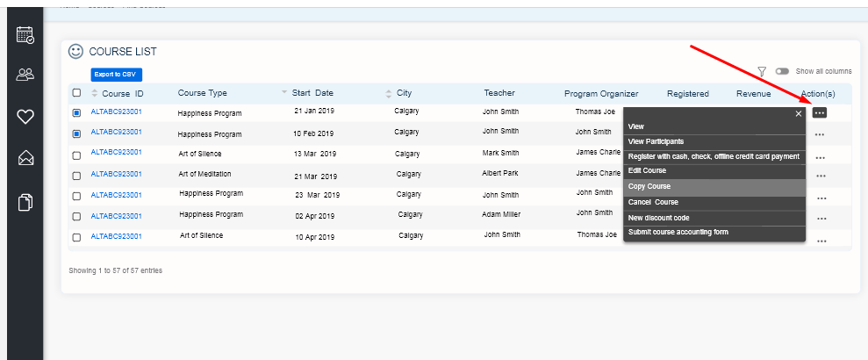This screenshot has width=868, height=360.
Task: Sort by City using its arrows
Action: pyautogui.click(x=389, y=93)
